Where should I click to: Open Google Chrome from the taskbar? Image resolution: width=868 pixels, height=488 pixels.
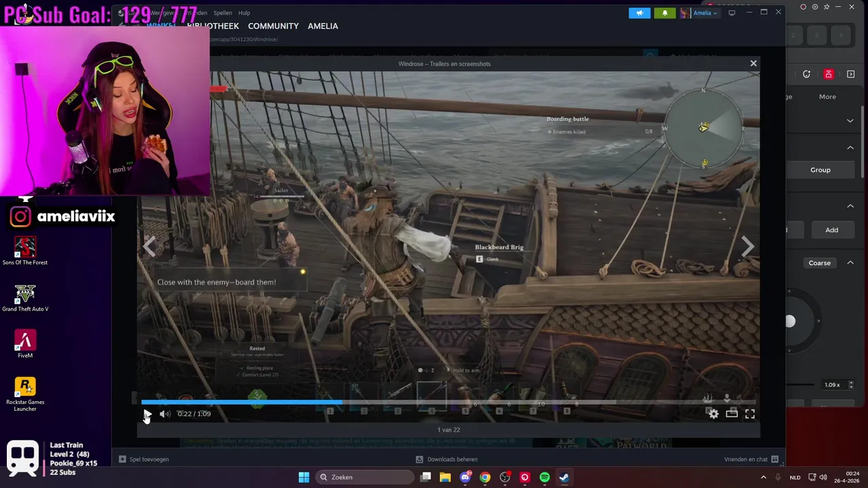tap(485, 477)
